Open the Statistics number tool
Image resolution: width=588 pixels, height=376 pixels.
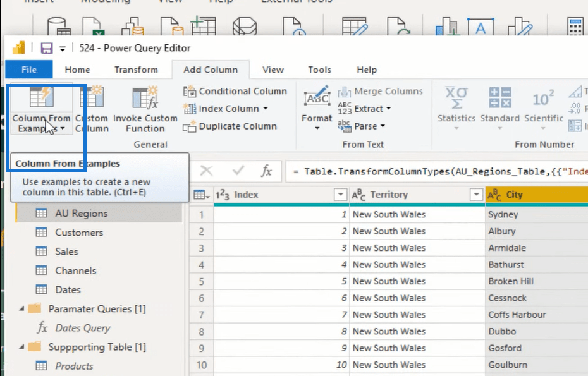pos(456,108)
